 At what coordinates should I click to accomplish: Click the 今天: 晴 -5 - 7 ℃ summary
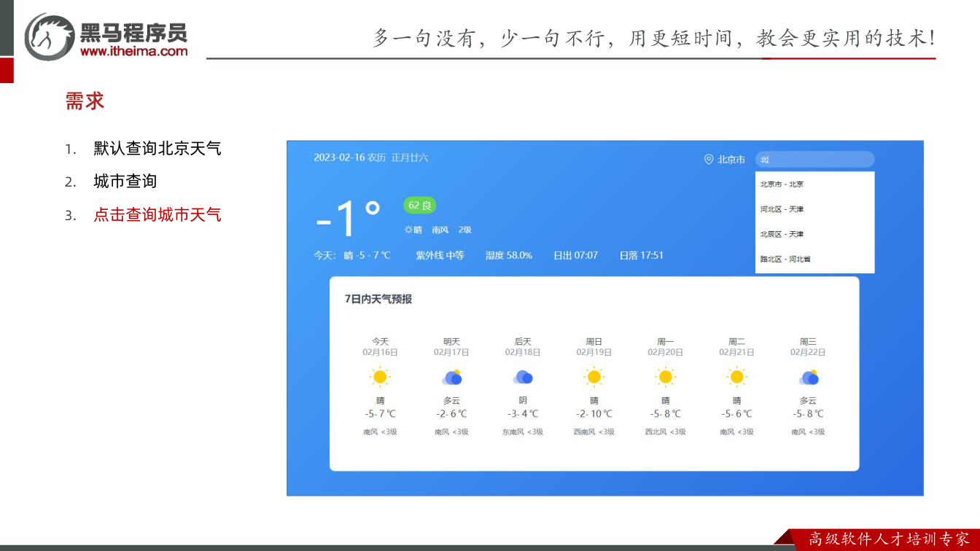pyautogui.click(x=352, y=255)
